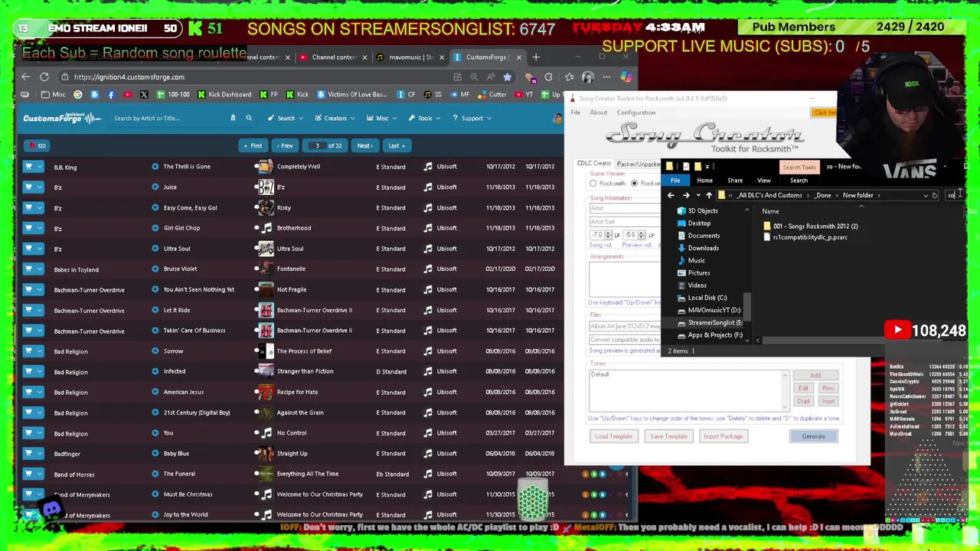The image size is (980, 551).
Task: Jump to Last page of results
Action: click(396, 145)
